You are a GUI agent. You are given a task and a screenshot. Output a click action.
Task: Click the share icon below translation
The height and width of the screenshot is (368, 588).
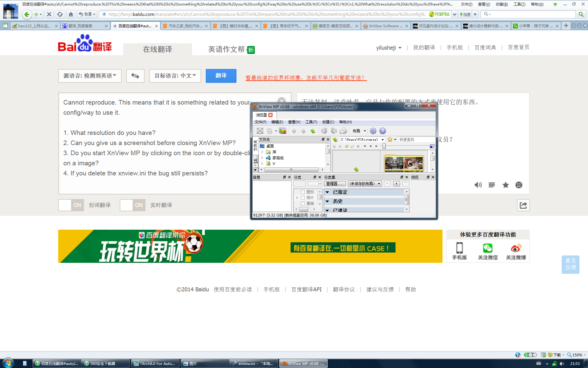(523, 205)
